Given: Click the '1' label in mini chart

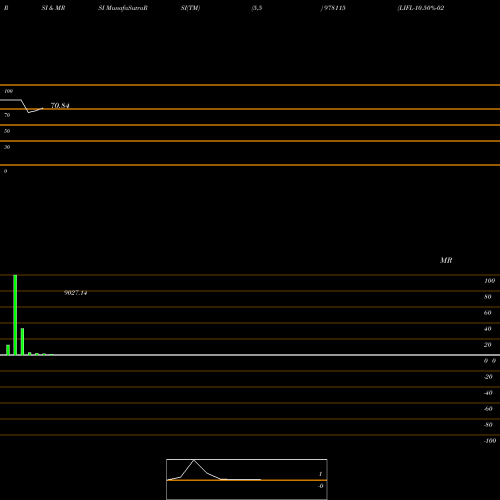Looking at the screenshot, I should pyautogui.click(x=320, y=474).
